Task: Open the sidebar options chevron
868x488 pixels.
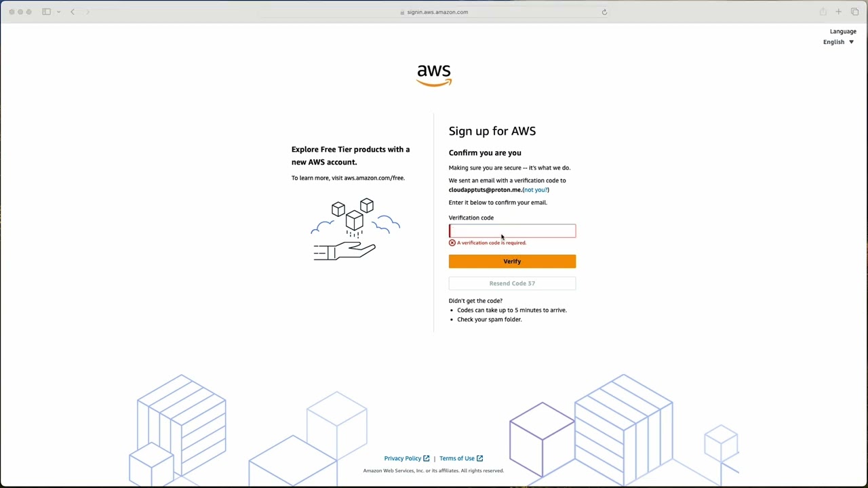Action: (x=59, y=12)
